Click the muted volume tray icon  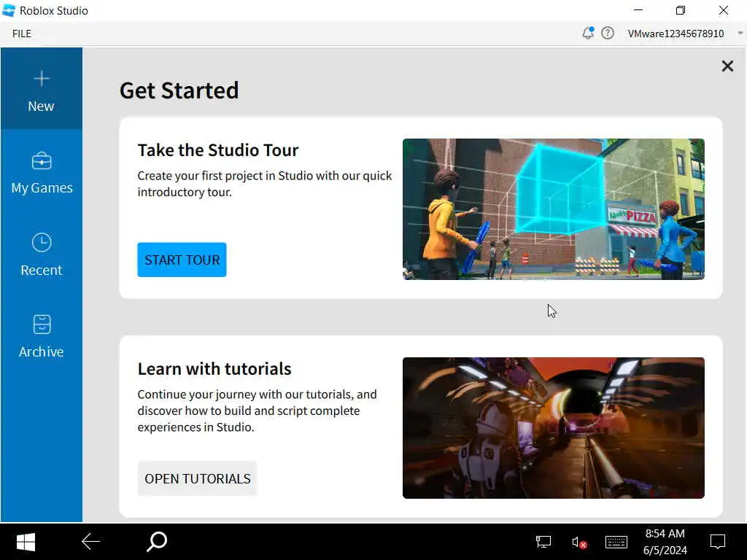tap(578, 542)
